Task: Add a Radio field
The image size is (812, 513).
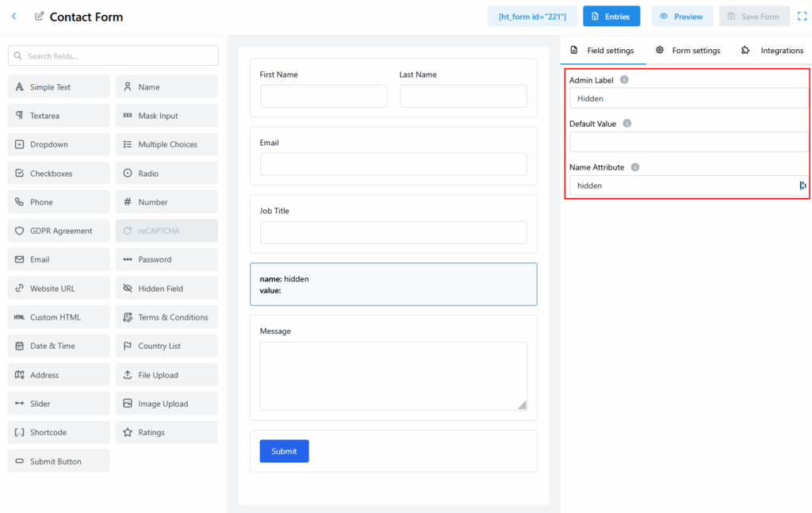Action: pyautogui.click(x=167, y=174)
